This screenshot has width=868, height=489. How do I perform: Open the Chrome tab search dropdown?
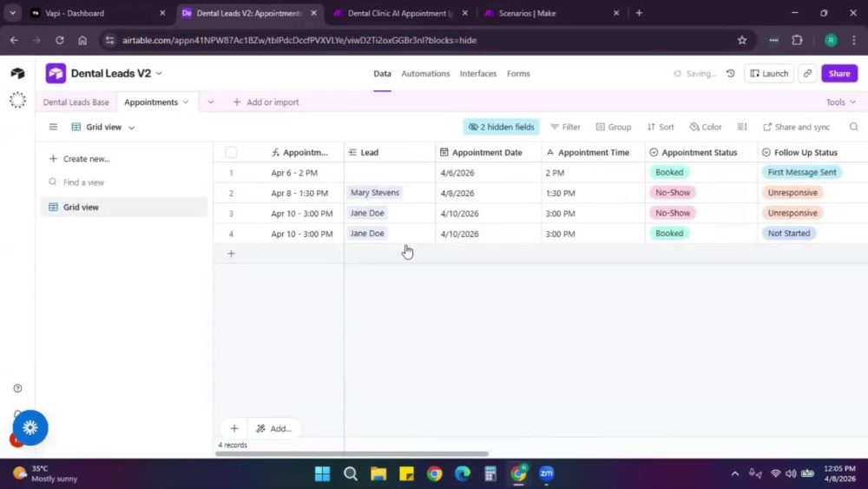click(x=12, y=13)
